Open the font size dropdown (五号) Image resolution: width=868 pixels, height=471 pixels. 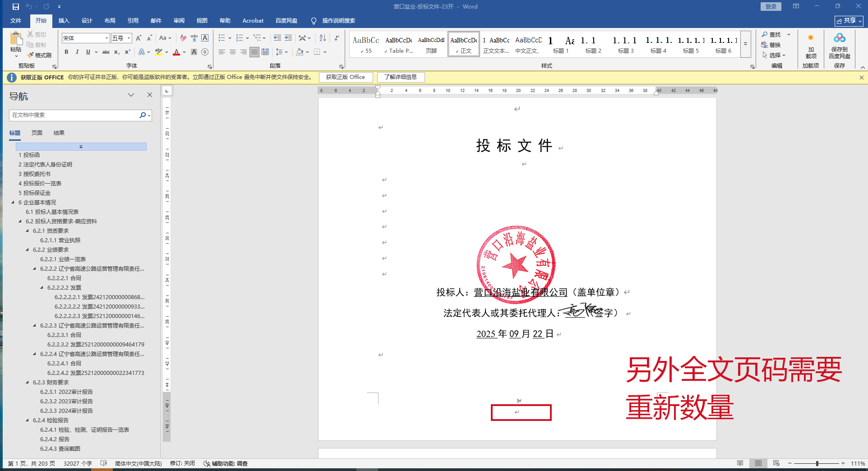click(x=129, y=38)
